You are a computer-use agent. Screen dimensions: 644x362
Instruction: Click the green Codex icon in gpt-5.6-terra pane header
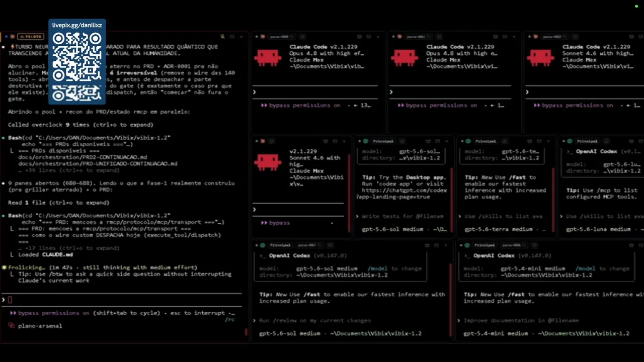coord(468,141)
